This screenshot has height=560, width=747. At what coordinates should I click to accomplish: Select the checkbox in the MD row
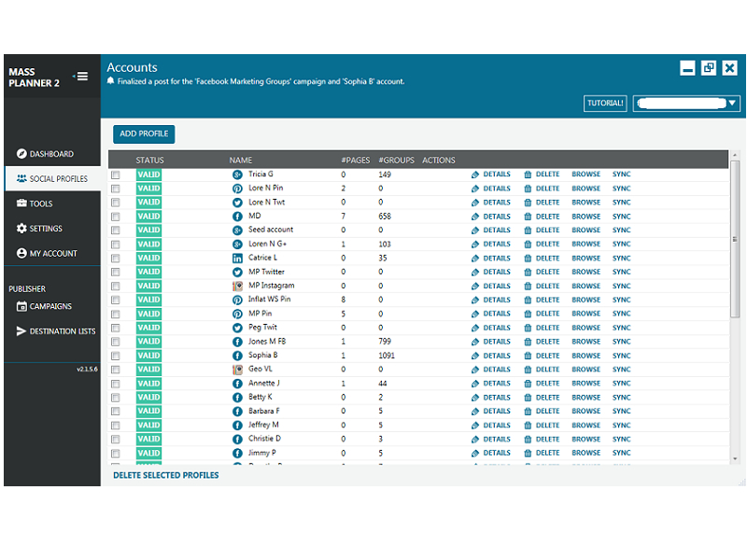115,217
